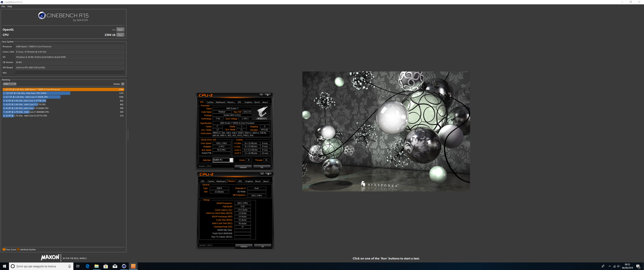
Task: Open the Graphics tab in lower CPU-Z
Action: click(x=249, y=181)
